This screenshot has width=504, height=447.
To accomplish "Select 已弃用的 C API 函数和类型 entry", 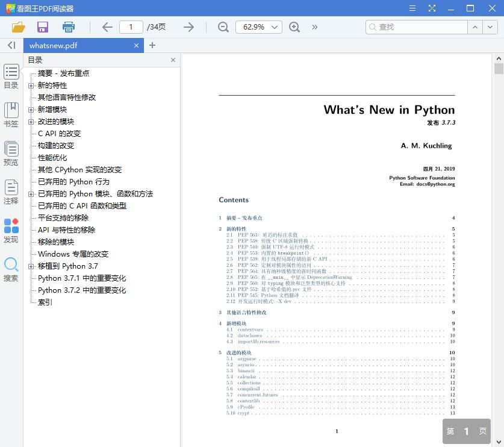I will (82, 206).
